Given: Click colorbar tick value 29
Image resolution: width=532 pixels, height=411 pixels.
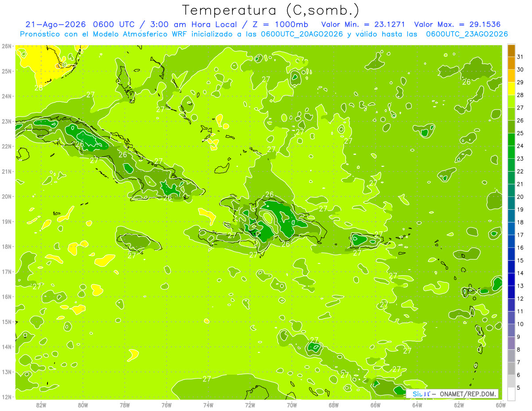Looking at the screenshot, I should tap(520, 82).
